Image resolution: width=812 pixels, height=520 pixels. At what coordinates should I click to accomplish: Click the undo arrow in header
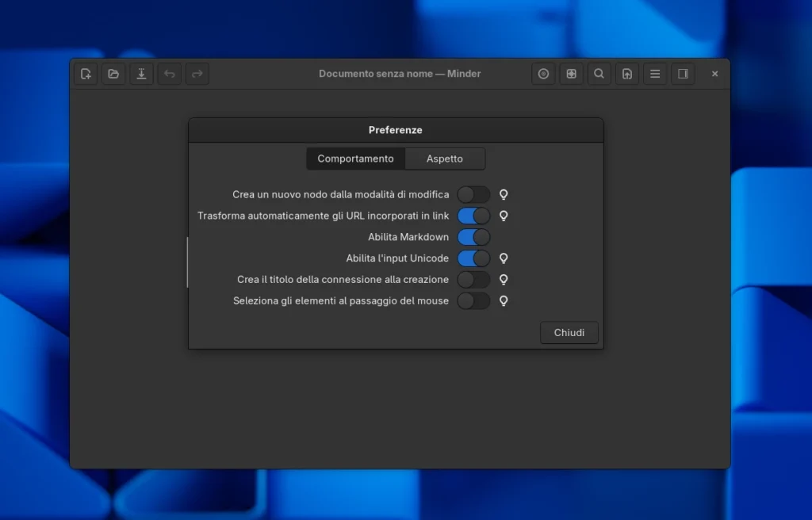pyautogui.click(x=169, y=74)
